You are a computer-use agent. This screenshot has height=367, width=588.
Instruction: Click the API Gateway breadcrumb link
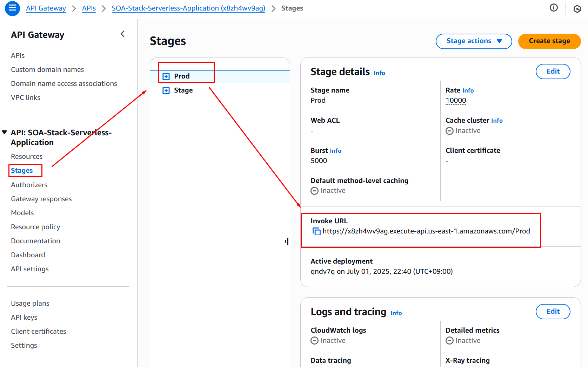tap(46, 8)
